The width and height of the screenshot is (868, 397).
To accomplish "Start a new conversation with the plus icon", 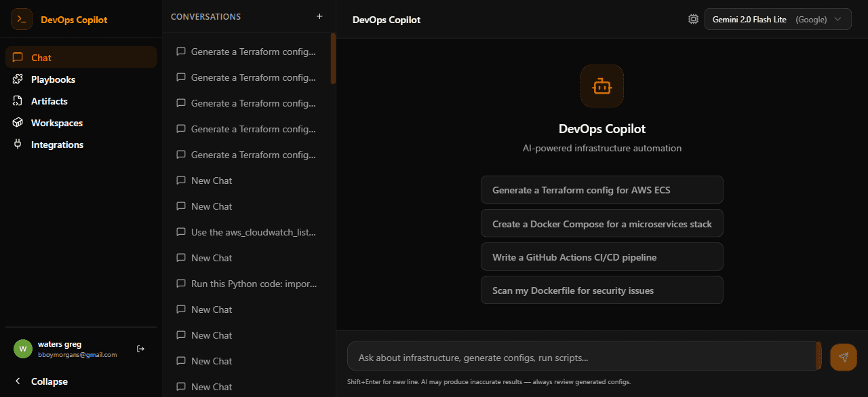I will [319, 16].
